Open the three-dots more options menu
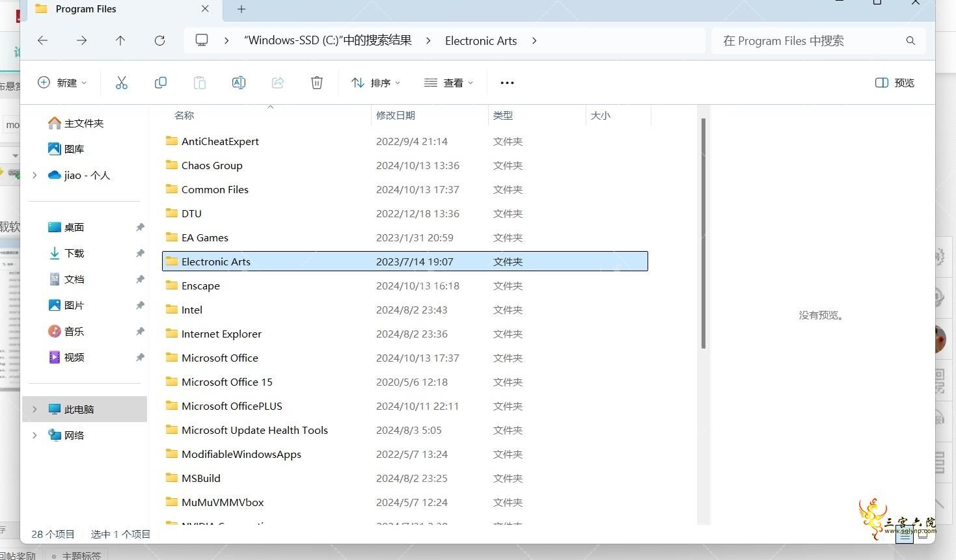 pos(507,83)
